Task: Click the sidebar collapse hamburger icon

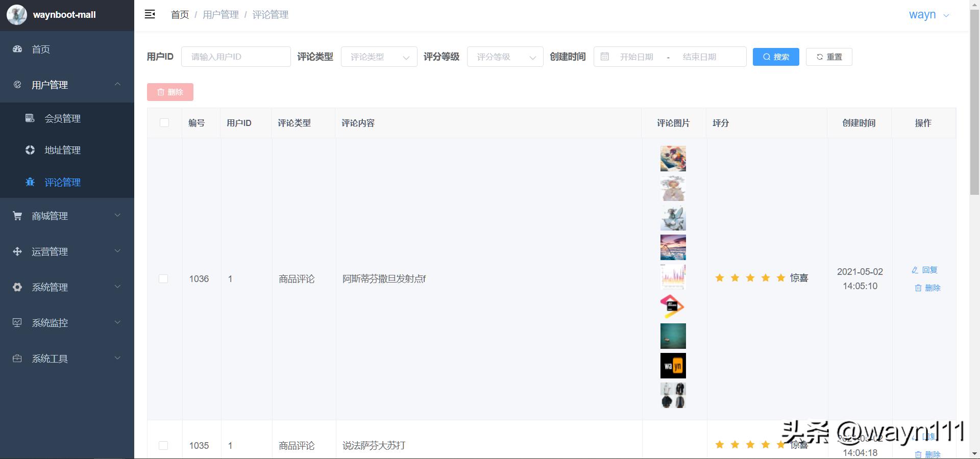Action: [x=150, y=14]
